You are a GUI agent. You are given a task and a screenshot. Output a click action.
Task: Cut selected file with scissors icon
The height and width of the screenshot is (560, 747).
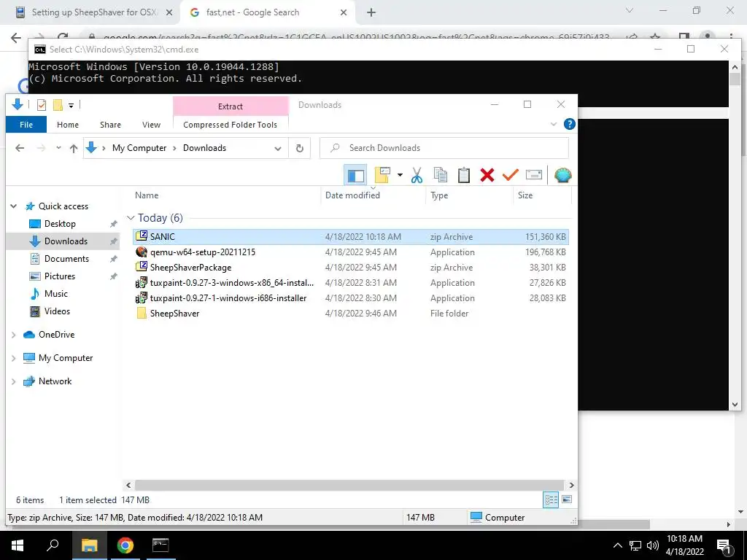pos(417,175)
